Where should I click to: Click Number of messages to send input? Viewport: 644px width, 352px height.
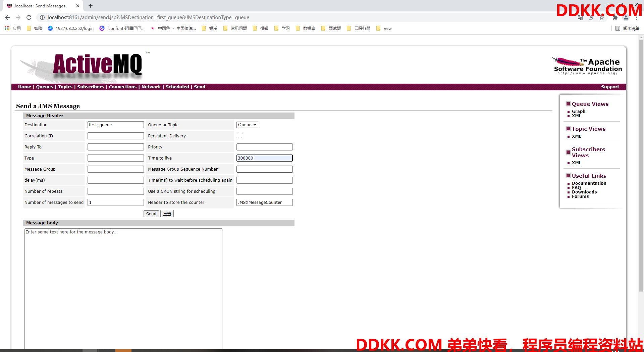[116, 202]
